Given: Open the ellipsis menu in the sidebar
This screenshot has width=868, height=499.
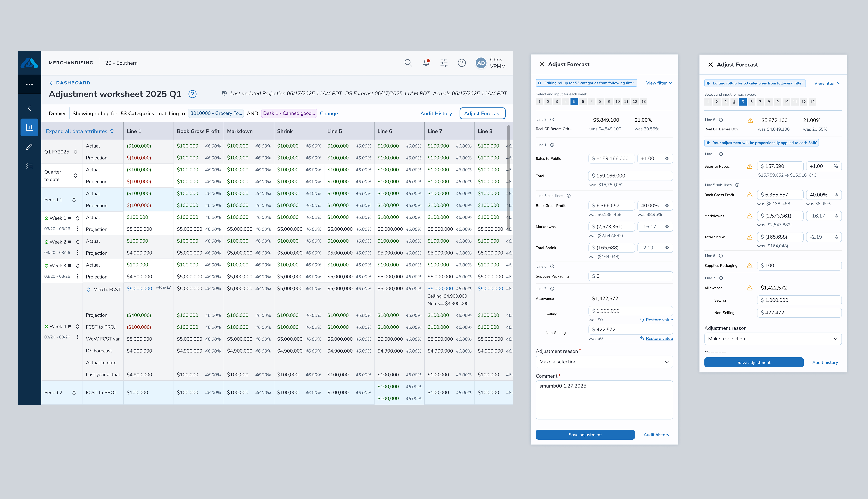Looking at the screenshot, I should pos(29,84).
